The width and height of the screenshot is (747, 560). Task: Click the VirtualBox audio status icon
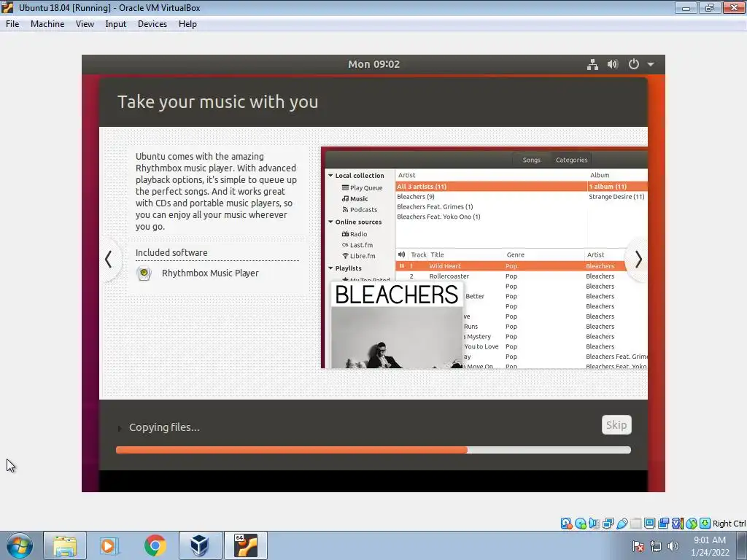(x=594, y=524)
